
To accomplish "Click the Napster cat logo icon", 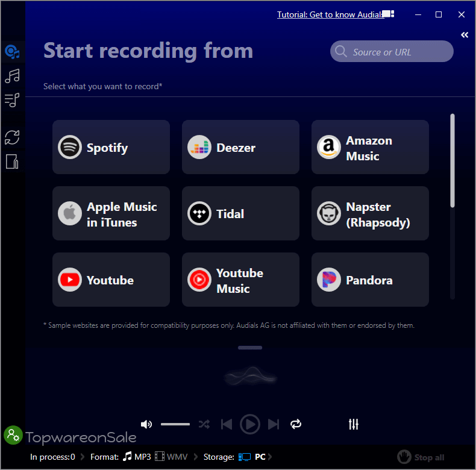I will point(329,213).
